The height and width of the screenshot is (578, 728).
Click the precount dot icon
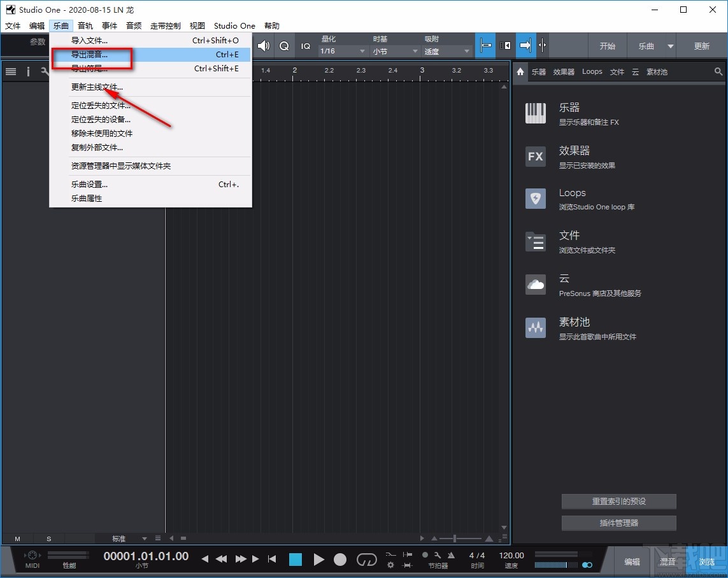pos(425,554)
